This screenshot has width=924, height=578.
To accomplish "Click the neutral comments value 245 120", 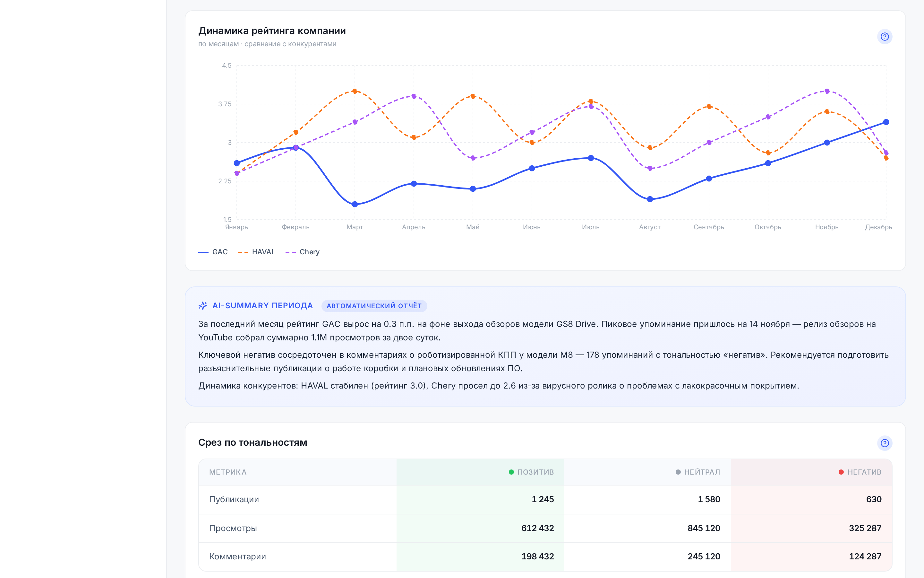I will [x=704, y=556].
